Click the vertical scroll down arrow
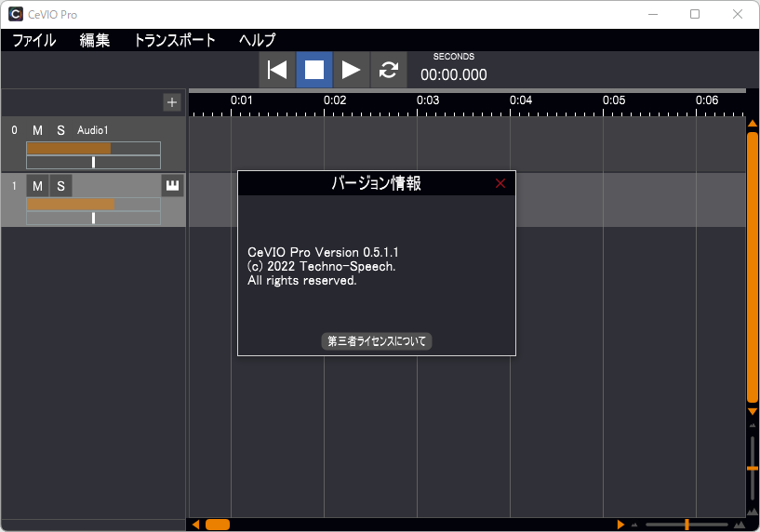The image size is (760, 532). [753, 411]
